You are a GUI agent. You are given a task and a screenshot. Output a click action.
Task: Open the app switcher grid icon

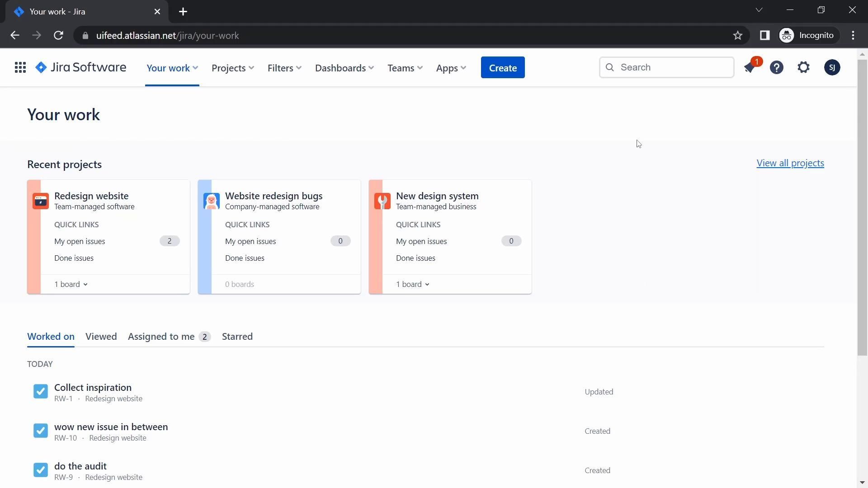pos(20,68)
